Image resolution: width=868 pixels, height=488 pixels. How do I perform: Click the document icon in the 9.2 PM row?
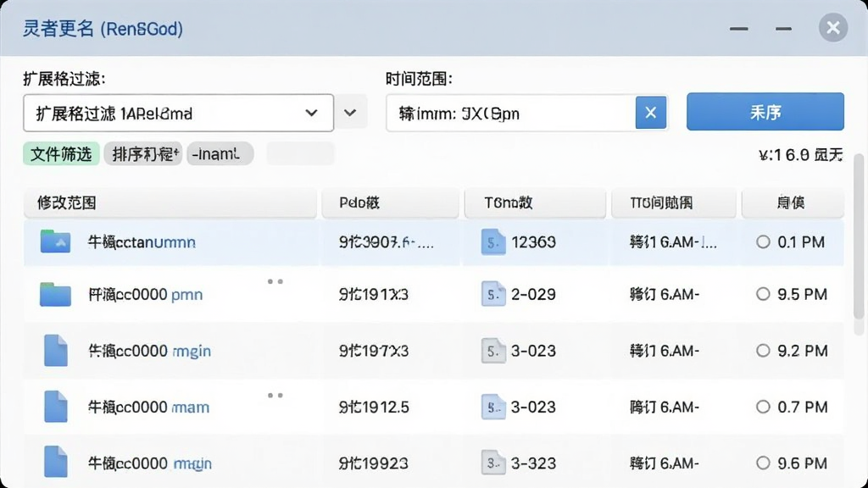click(493, 350)
